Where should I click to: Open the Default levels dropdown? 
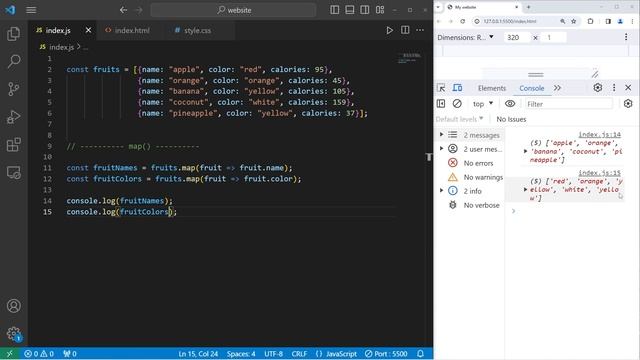click(x=460, y=119)
